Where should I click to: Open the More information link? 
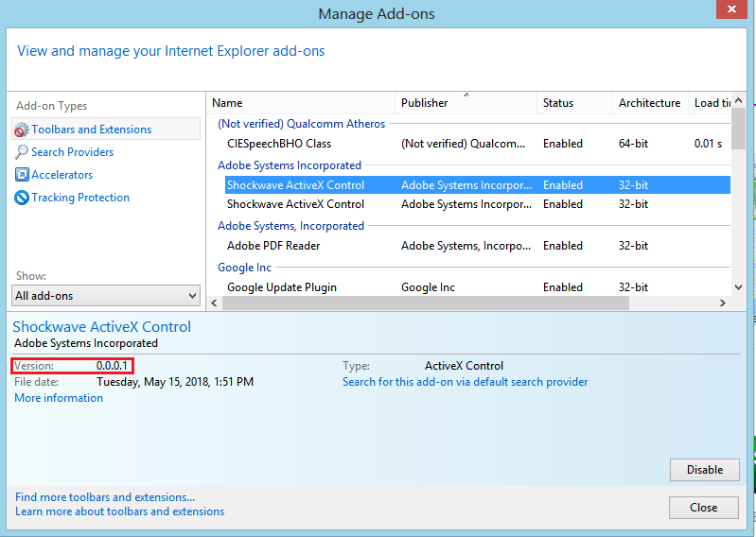pyautogui.click(x=59, y=398)
